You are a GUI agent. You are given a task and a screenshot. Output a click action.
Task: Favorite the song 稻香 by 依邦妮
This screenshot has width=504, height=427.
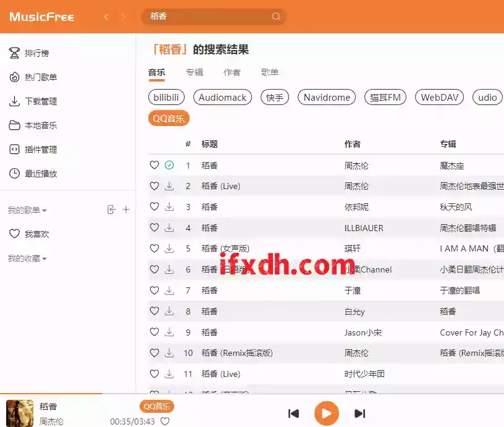(154, 206)
